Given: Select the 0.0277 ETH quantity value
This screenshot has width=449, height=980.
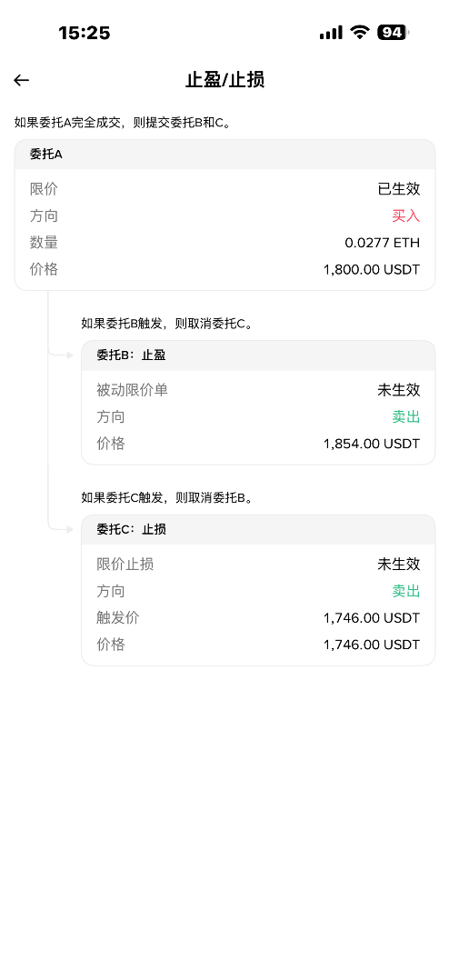Looking at the screenshot, I should pos(382,243).
